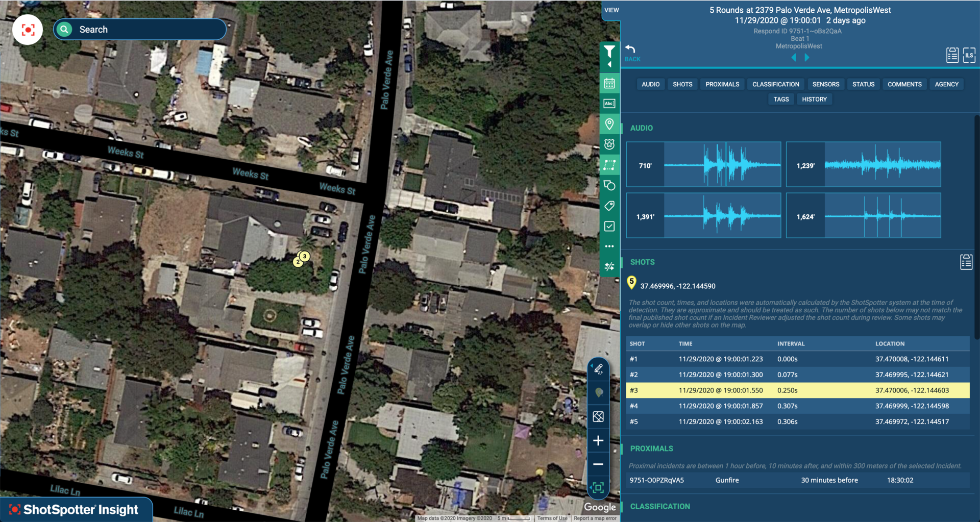980x522 pixels.
Task: Zoom in using the plus control
Action: [x=598, y=440]
